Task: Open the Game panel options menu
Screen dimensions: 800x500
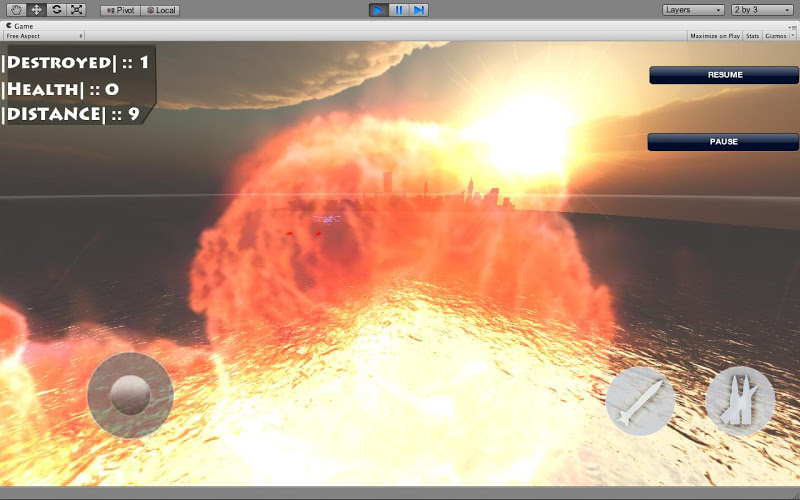Action: [x=792, y=27]
